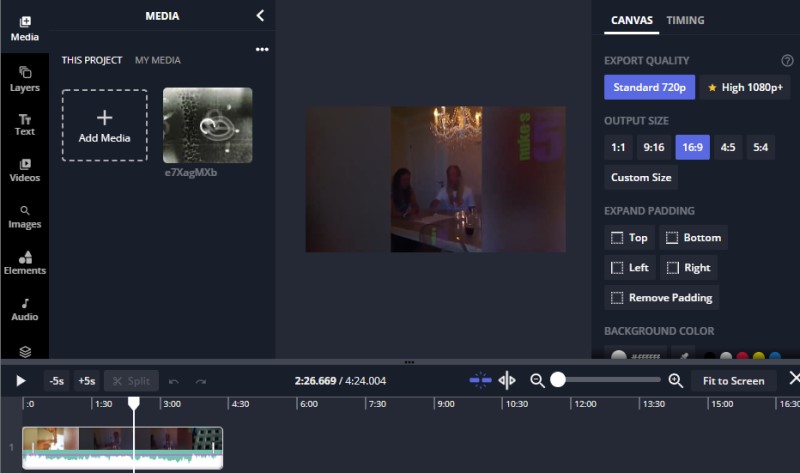800x473 pixels.
Task: Open the Videos sidebar panel
Action: (x=24, y=170)
